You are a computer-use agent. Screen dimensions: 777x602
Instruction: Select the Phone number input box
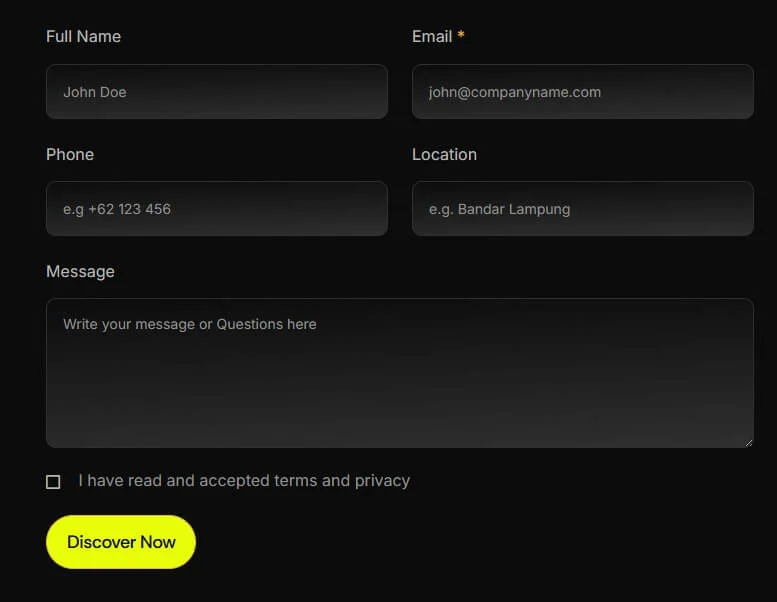pos(217,209)
